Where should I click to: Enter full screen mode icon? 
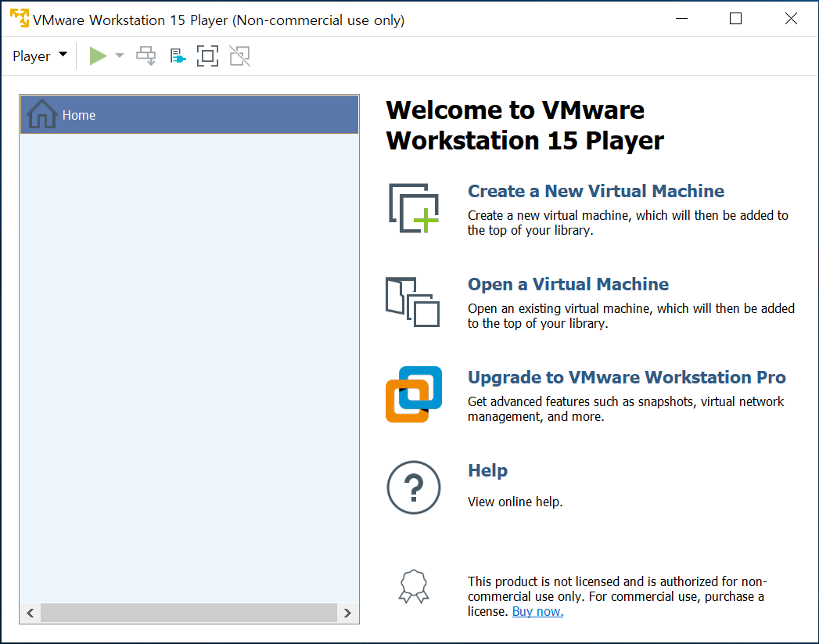coord(207,56)
